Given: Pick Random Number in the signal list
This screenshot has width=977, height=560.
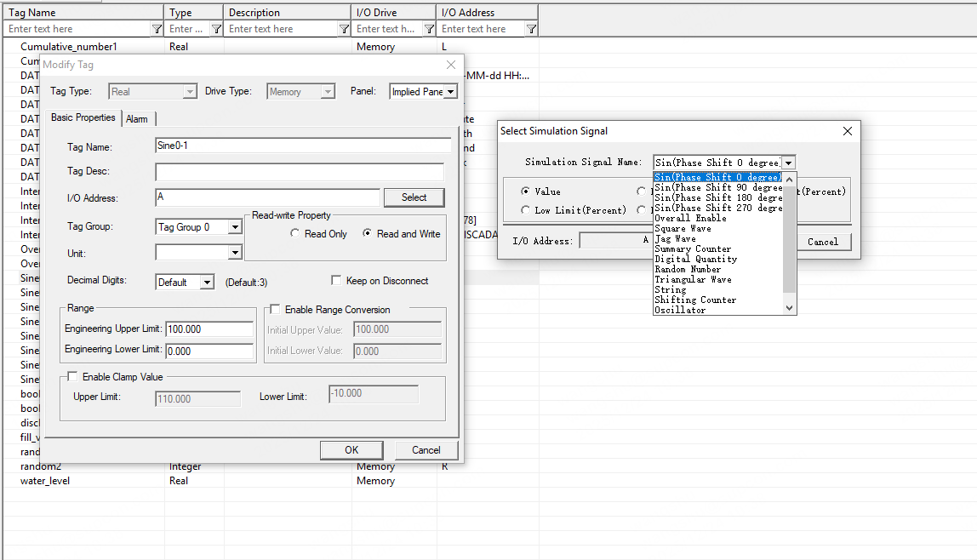Looking at the screenshot, I should coord(688,269).
